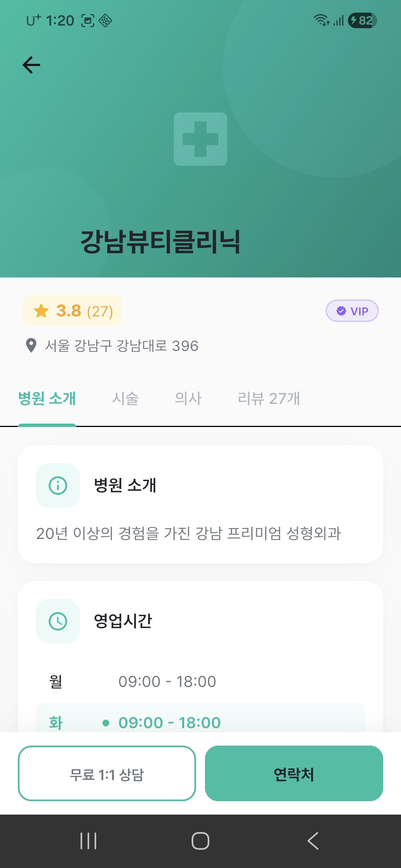
Task: Switch to the 시술 tab
Action: click(125, 398)
